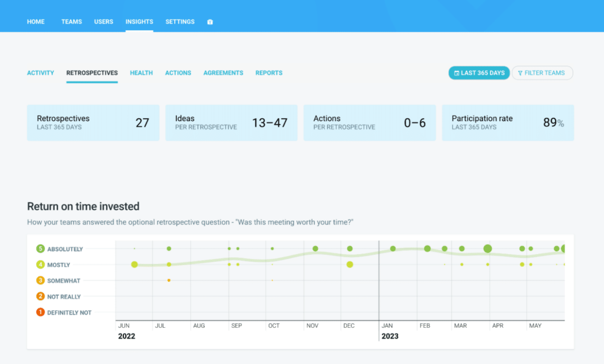Click the large Mostly data point in June
604x364 pixels.
point(134,264)
